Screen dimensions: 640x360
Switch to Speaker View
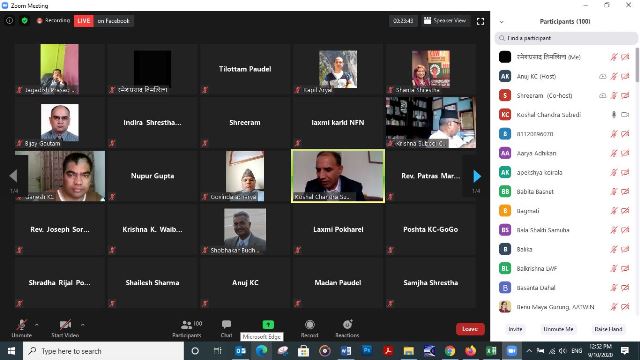[445, 20]
